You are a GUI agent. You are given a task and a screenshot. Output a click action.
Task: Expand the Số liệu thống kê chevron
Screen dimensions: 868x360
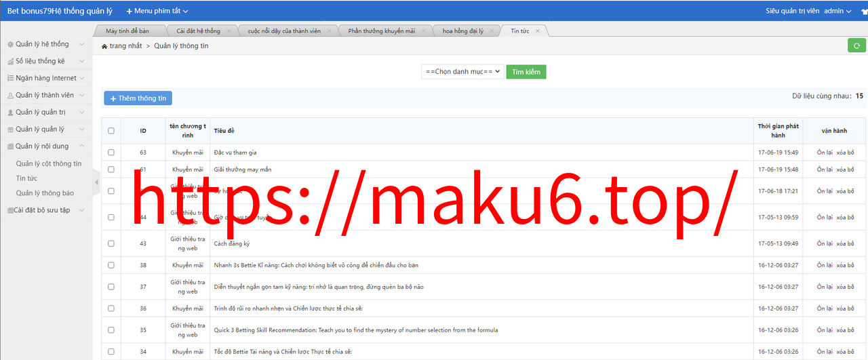[82, 61]
